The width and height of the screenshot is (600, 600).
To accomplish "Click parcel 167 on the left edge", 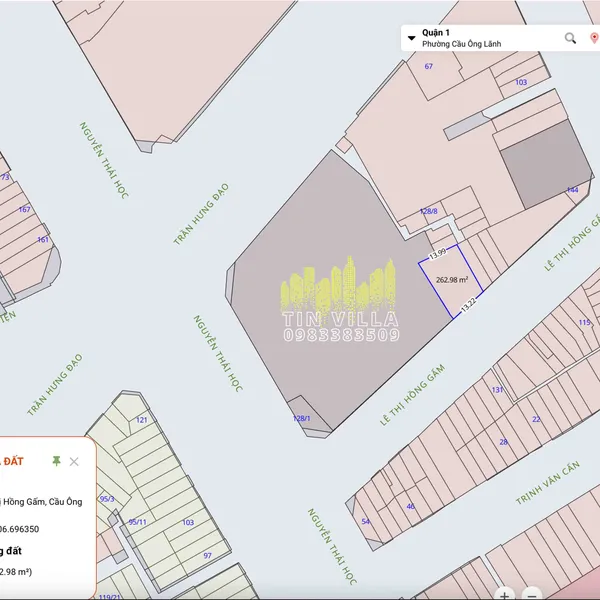I will tap(25, 209).
